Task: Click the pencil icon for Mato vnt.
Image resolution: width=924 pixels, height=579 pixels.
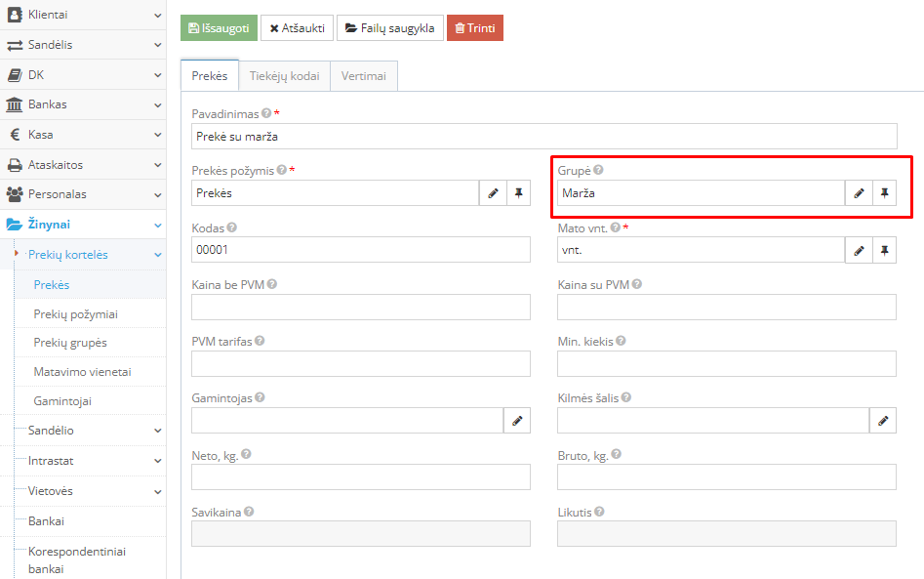Action: pyautogui.click(x=859, y=251)
